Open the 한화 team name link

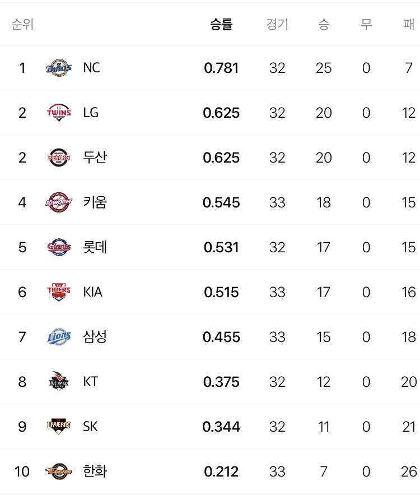[95, 471]
